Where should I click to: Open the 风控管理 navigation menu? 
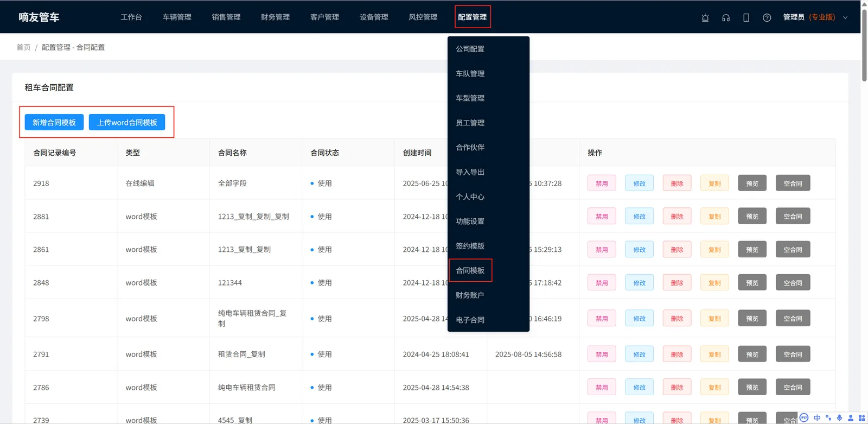(423, 17)
